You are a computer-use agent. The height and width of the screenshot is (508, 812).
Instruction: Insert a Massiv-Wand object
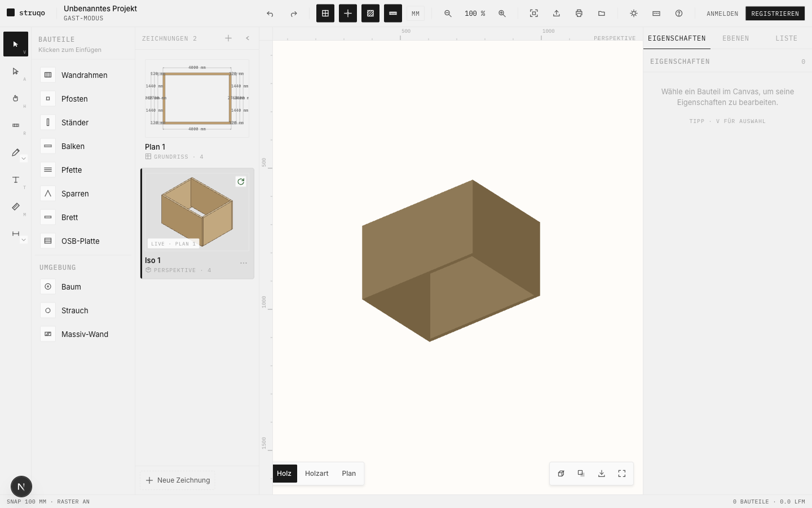(x=83, y=334)
